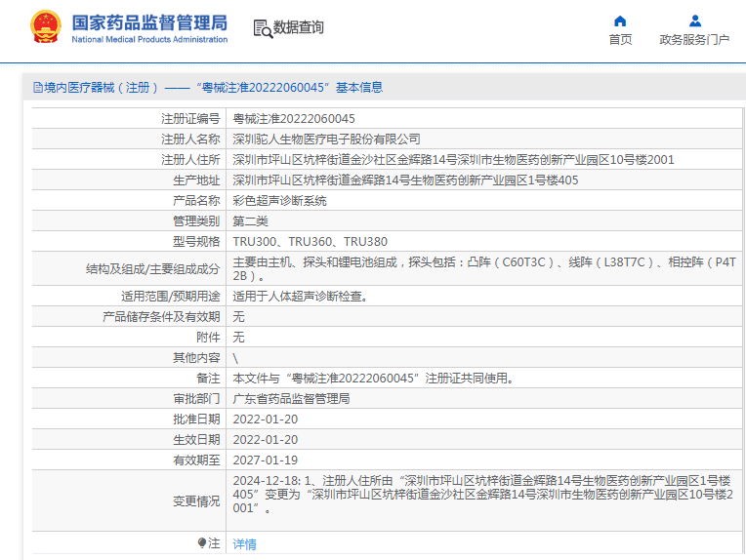This screenshot has height=560, width=746.
Task: Click 国家药品监督管理局 site title
Action: click(x=149, y=22)
